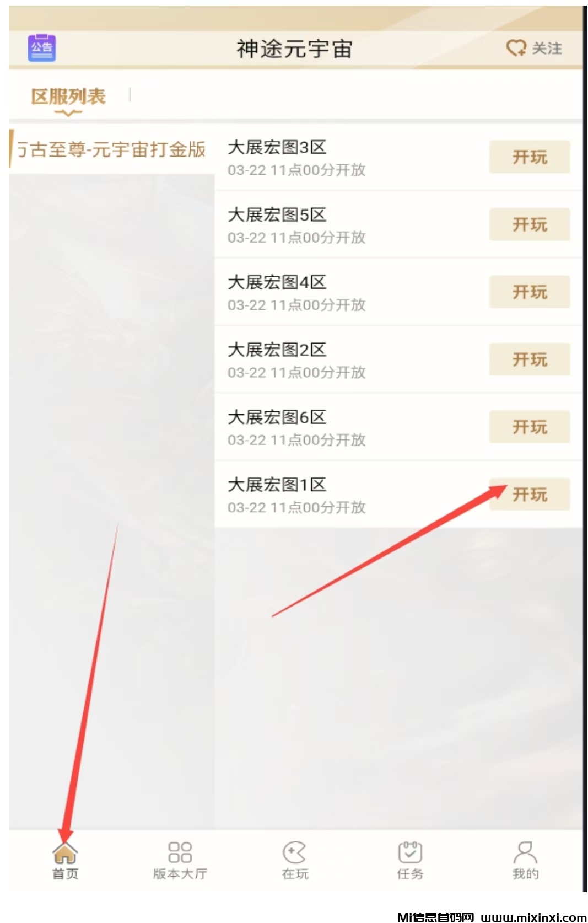
Task: Select the 大展宏图1区 server row
Action: tap(398, 495)
